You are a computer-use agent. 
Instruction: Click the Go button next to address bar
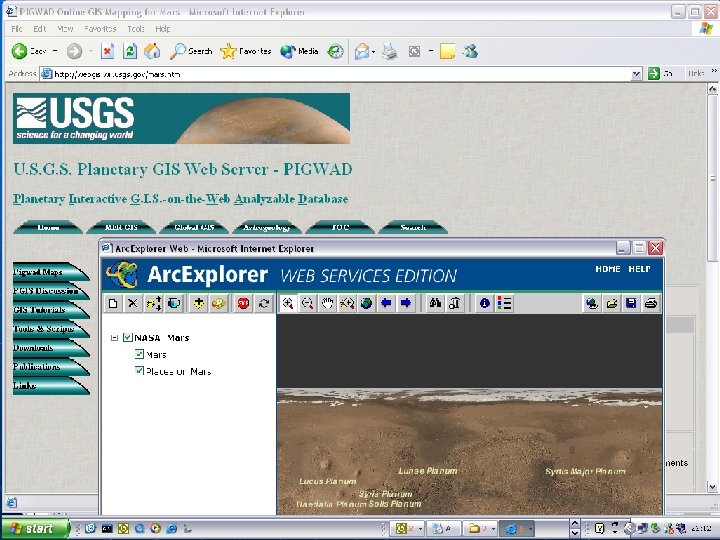660,73
